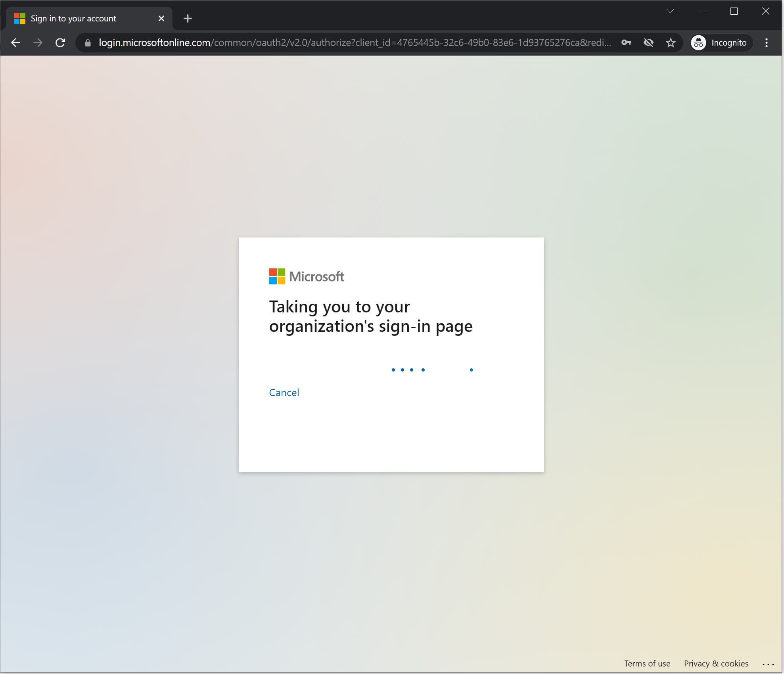The height and width of the screenshot is (674, 784).
Task: Bookmark this page with star icon
Action: click(x=671, y=43)
